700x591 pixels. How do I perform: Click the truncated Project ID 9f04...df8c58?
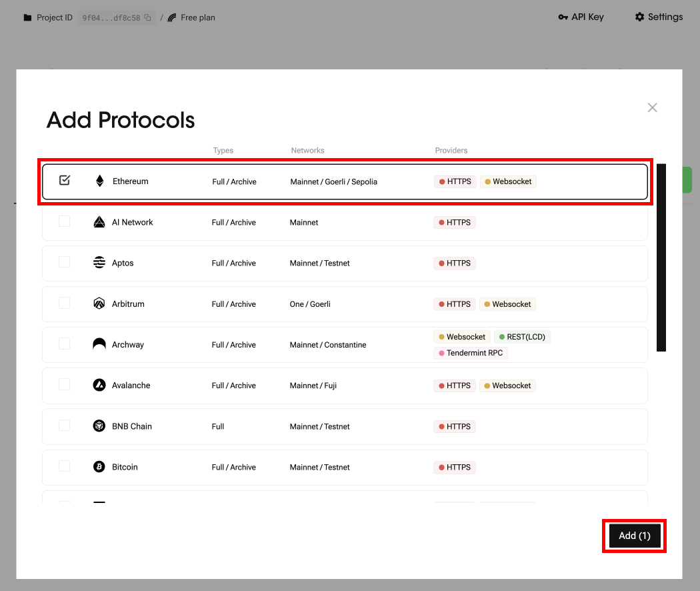[x=111, y=18]
